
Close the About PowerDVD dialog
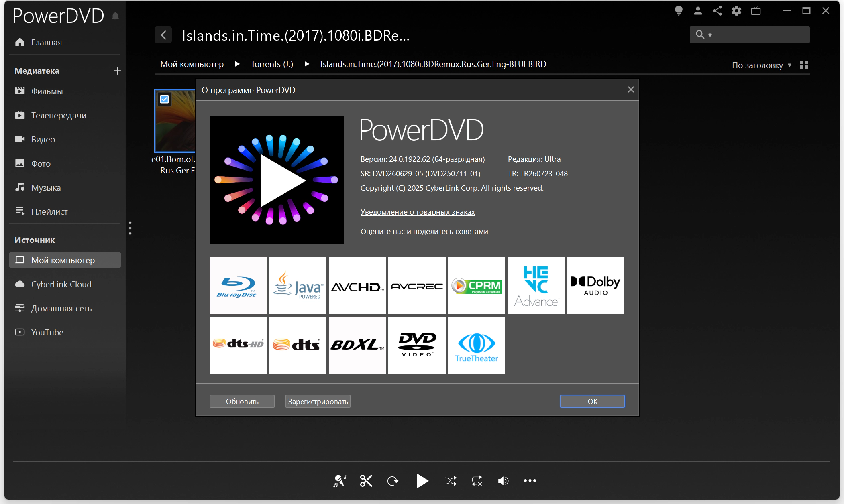point(631,89)
